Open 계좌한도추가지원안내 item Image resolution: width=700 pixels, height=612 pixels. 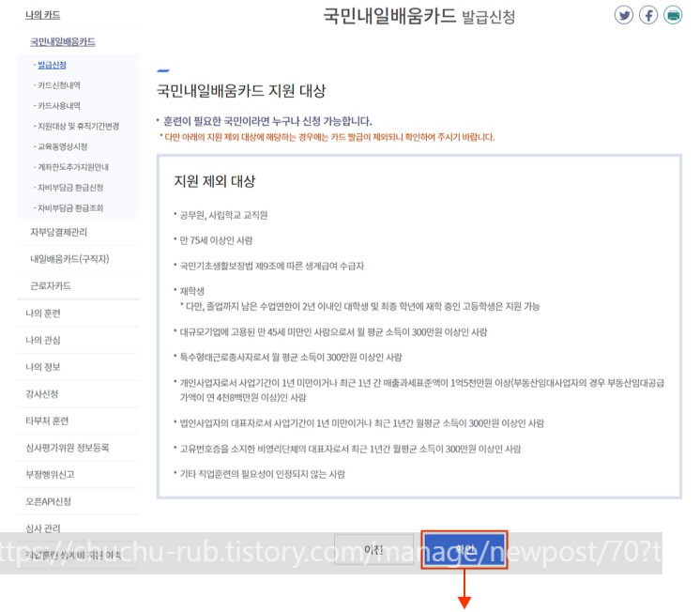(71, 167)
